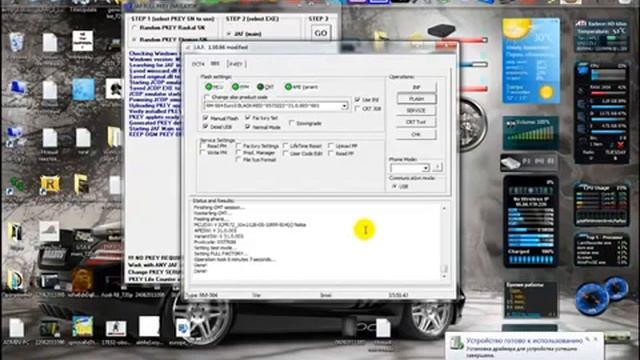Click the Status and Results log area
Screen dimensions: 640x360
pos(316,242)
